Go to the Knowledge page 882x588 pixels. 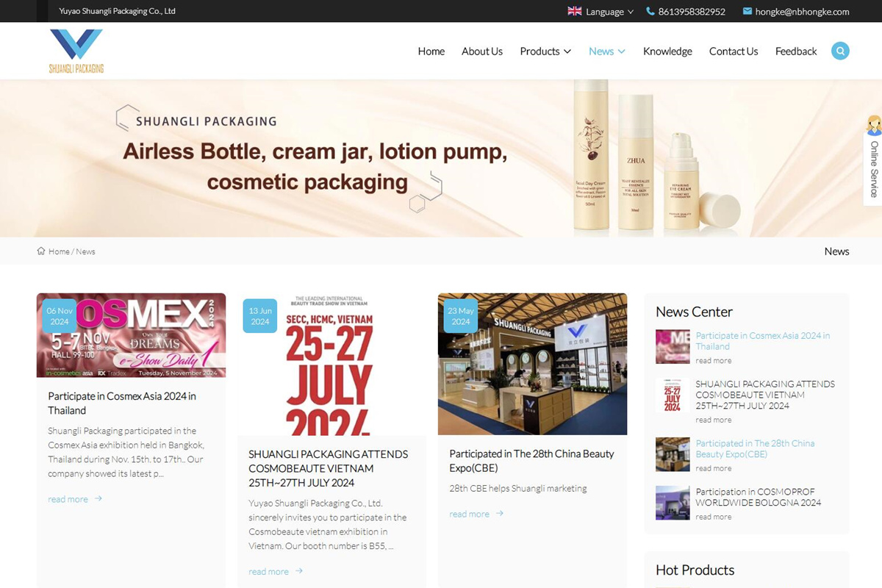click(x=667, y=51)
